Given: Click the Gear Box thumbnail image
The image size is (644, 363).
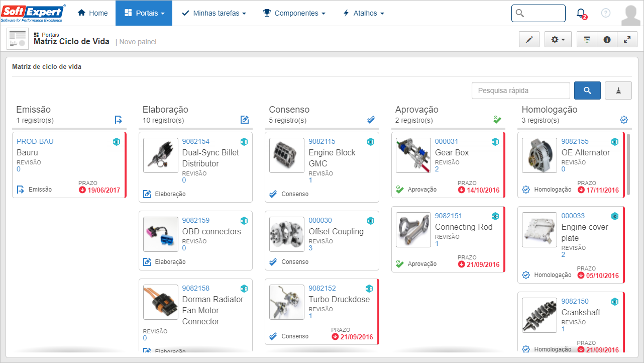Looking at the screenshot, I should point(413,155).
